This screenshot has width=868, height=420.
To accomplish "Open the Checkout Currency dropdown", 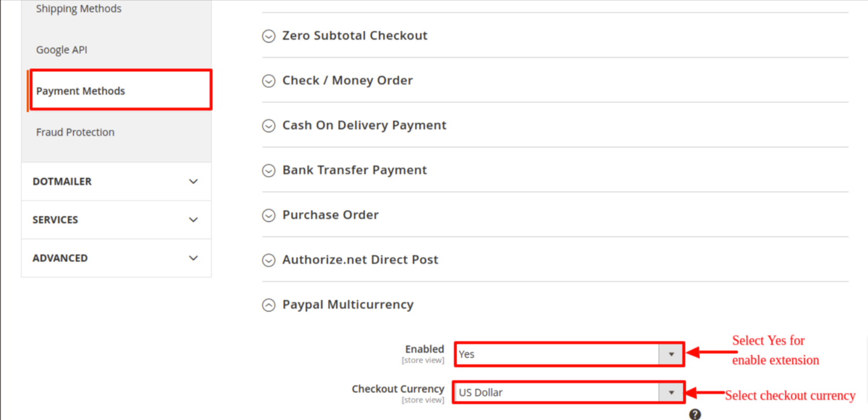I will 569,393.
